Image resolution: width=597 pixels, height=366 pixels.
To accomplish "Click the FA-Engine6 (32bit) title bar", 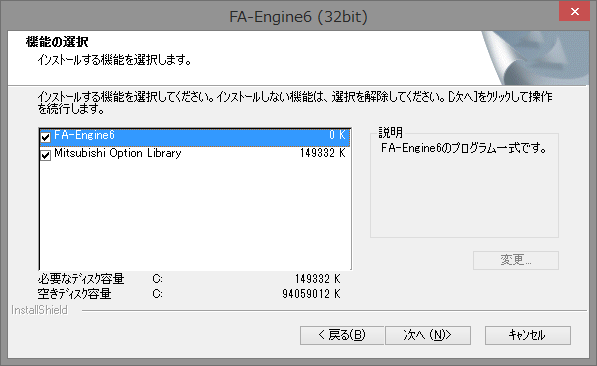I will [x=298, y=16].
